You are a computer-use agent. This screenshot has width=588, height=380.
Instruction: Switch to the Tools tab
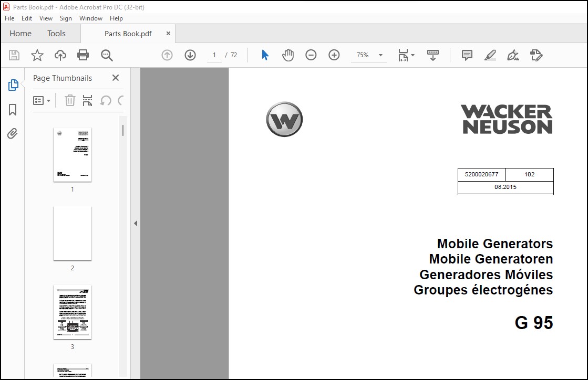point(56,33)
